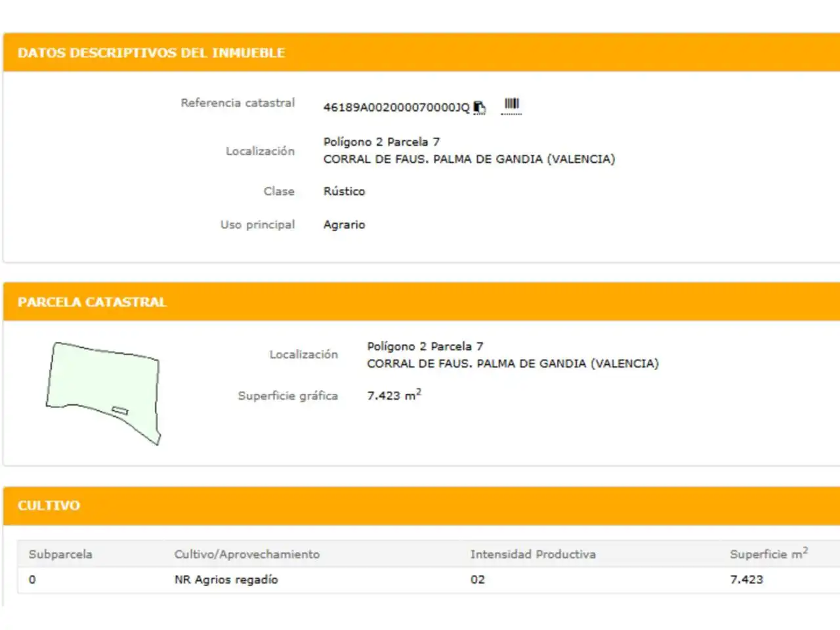
Task: Select the graphic surface value '7.423 m²'
Action: tap(394, 394)
